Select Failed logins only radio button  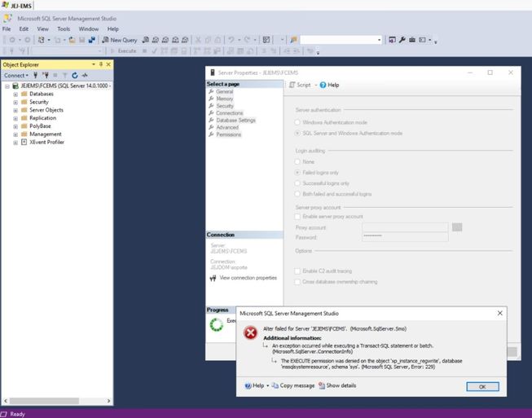pos(297,173)
